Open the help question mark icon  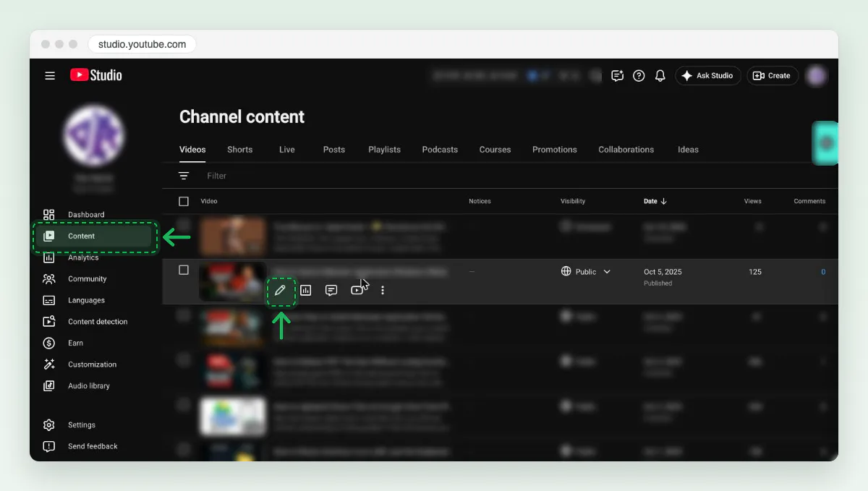639,75
